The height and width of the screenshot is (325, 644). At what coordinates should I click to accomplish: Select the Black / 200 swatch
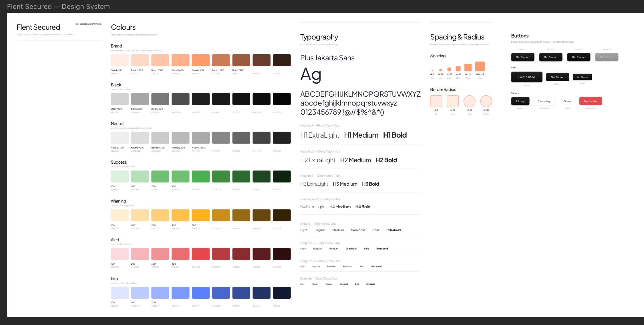[140, 99]
